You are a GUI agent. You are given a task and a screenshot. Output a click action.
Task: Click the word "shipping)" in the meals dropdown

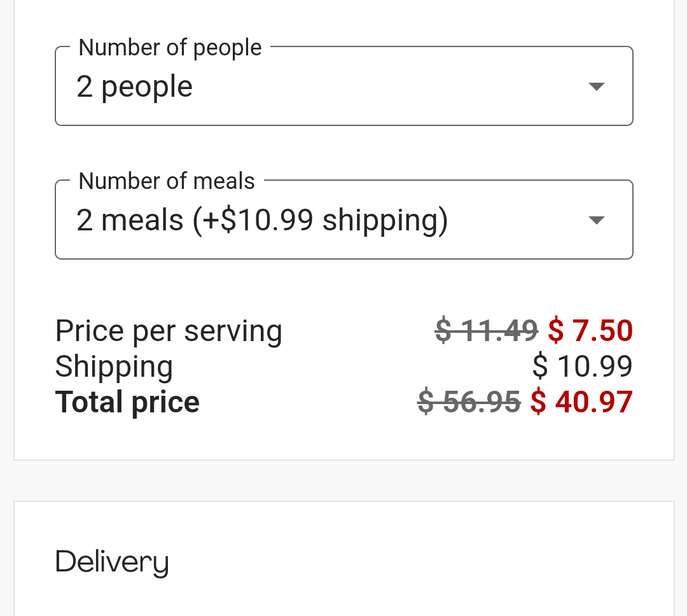pyautogui.click(x=385, y=220)
